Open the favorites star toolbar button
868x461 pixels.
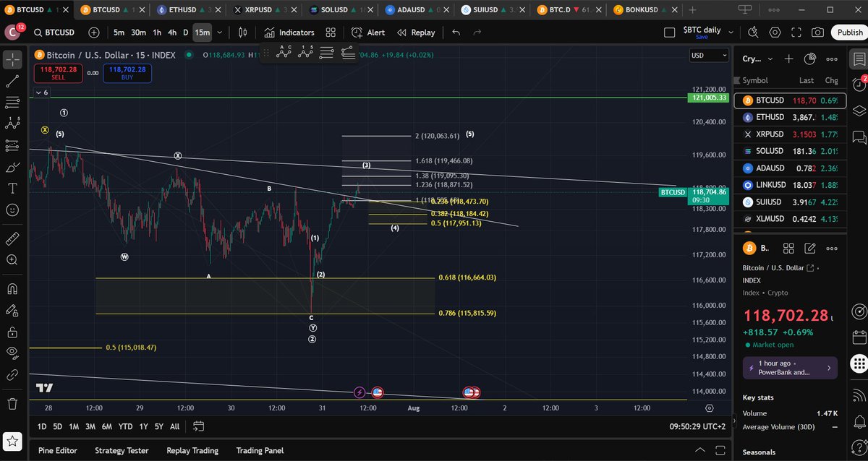(12, 440)
